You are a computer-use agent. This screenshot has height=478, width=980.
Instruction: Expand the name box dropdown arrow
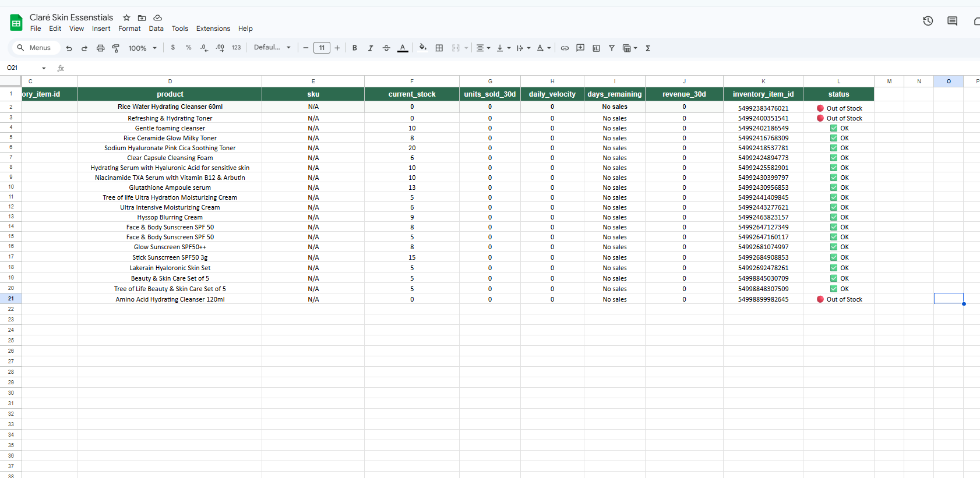(x=44, y=68)
